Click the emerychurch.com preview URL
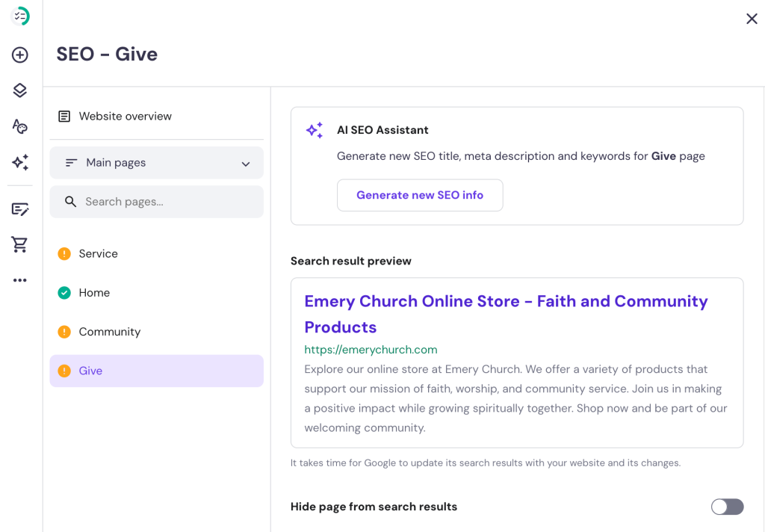765x532 pixels. tap(371, 350)
